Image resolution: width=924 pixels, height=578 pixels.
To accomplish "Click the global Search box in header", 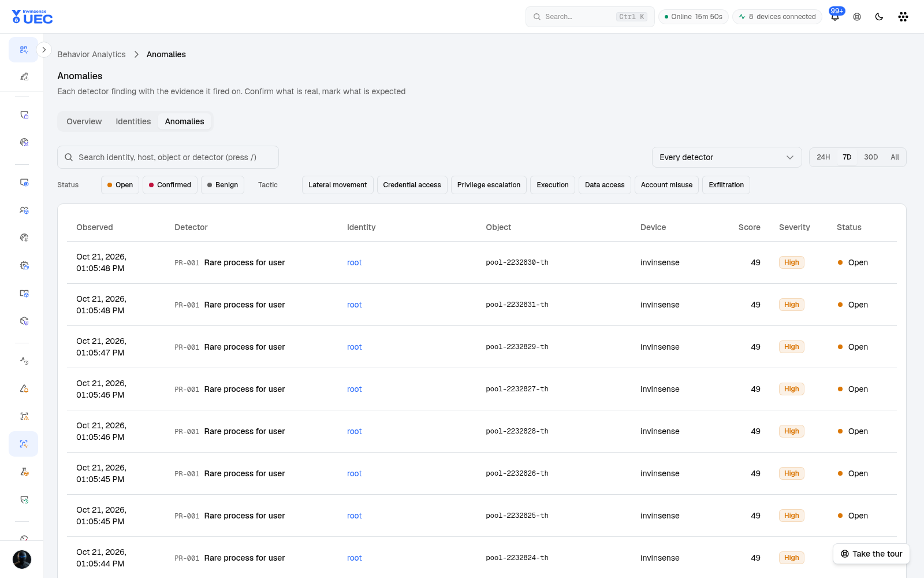I will [590, 17].
